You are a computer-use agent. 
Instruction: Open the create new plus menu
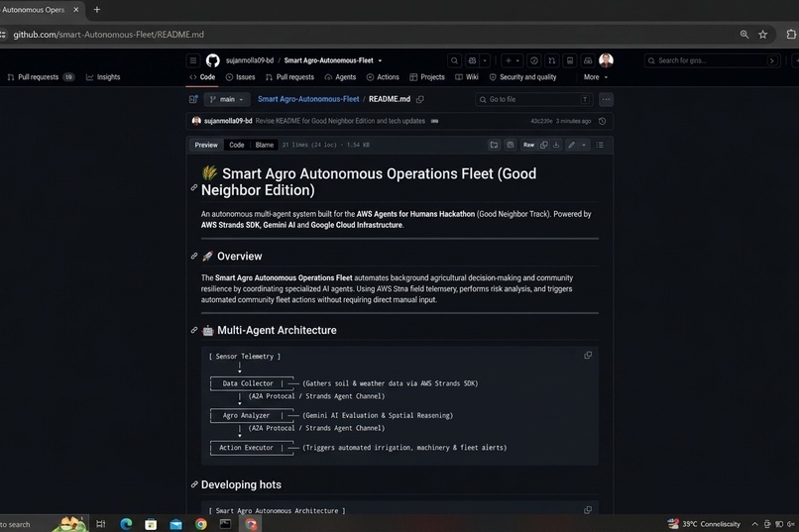coord(512,60)
